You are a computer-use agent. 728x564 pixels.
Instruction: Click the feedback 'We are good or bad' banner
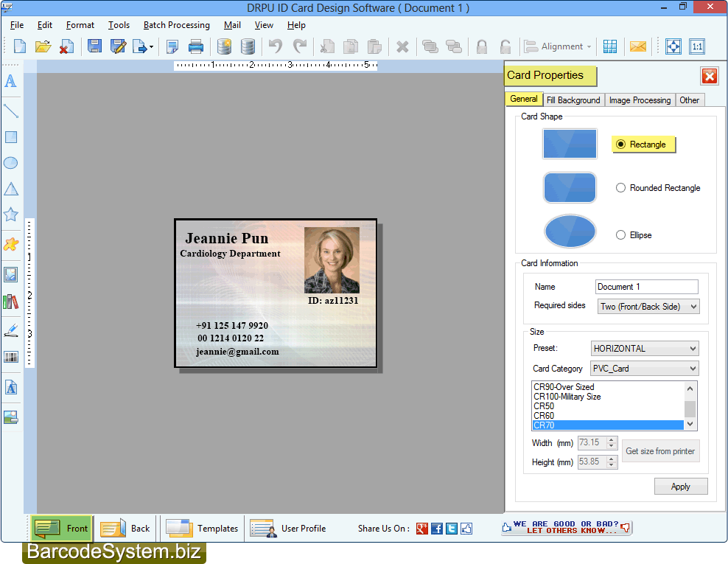pos(566,528)
